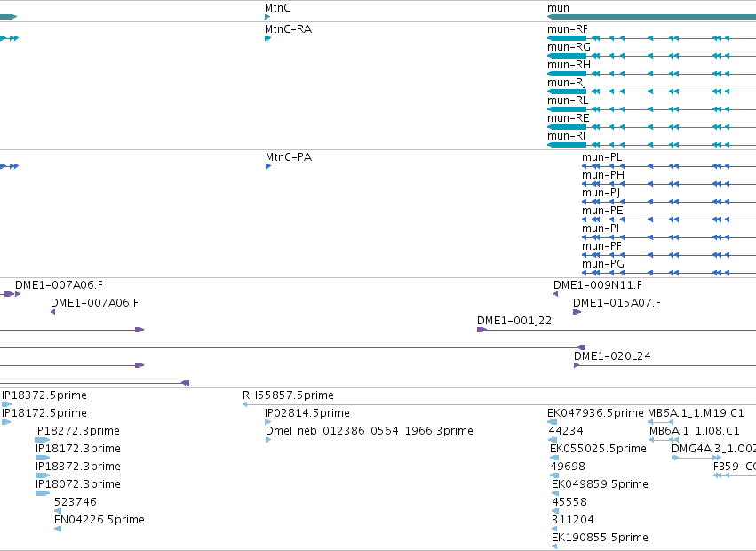Open EST EK049859.5prime

coord(601,484)
